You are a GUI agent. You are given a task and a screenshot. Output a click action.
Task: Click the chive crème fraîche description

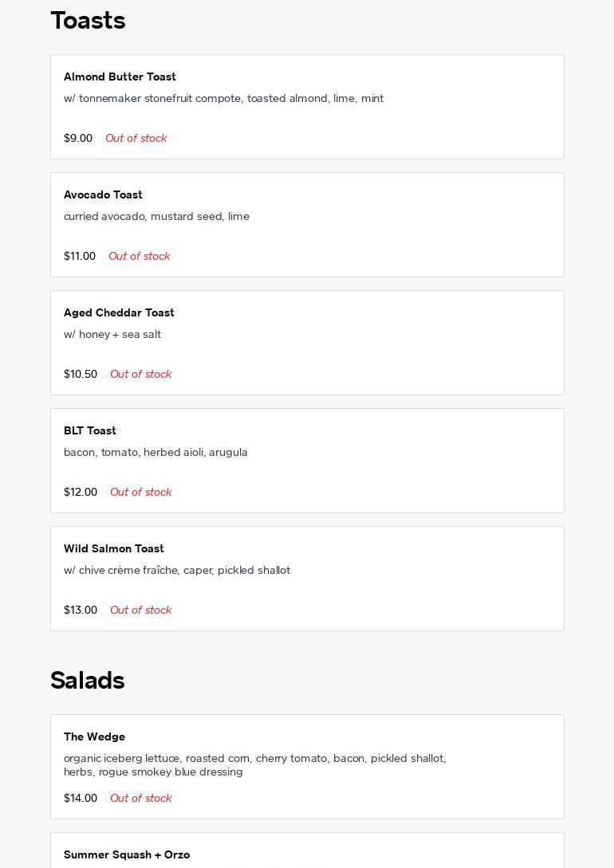(x=177, y=571)
